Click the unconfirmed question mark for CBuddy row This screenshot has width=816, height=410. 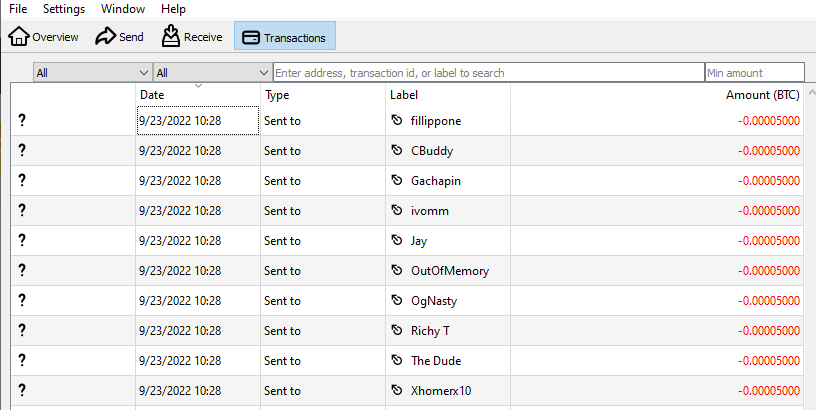[22, 150]
